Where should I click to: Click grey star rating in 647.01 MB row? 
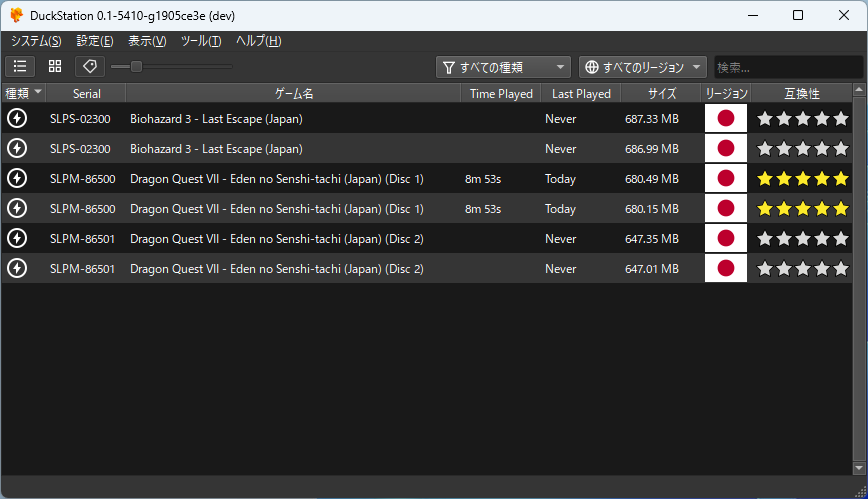802,267
